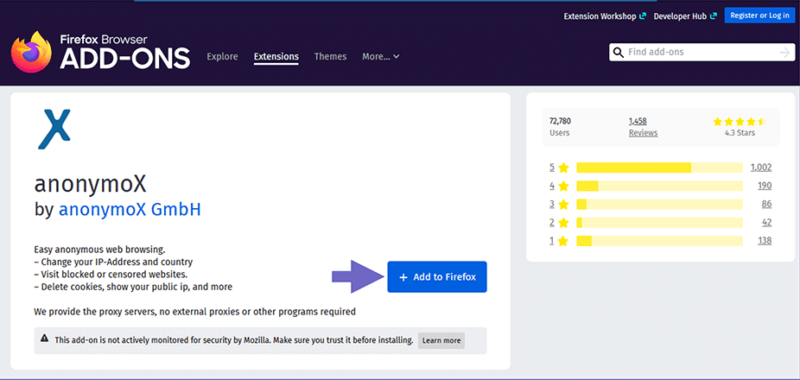Viewport: 800px width, 380px height.
Task: Open the 1,458 Reviews link
Action: click(x=643, y=127)
